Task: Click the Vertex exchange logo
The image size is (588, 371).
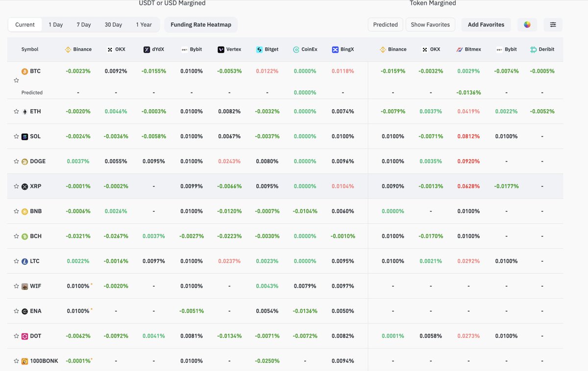Action: [221, 49]
